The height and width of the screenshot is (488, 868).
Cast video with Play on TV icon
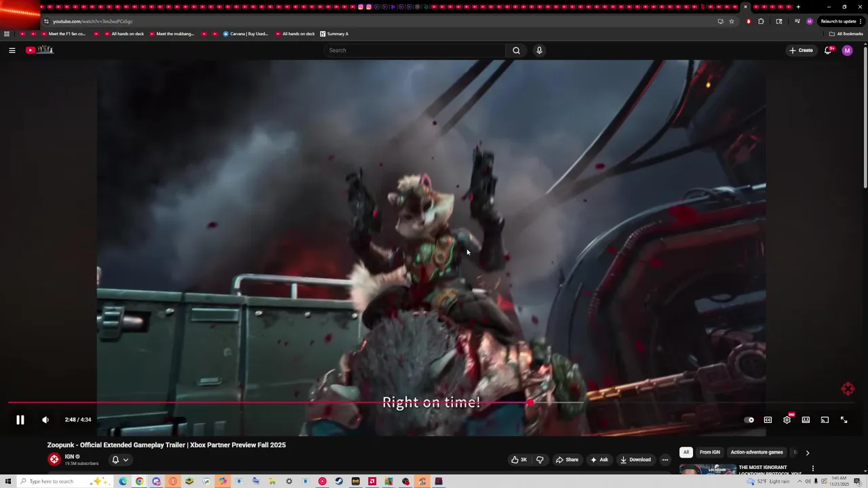coord(825,420)
